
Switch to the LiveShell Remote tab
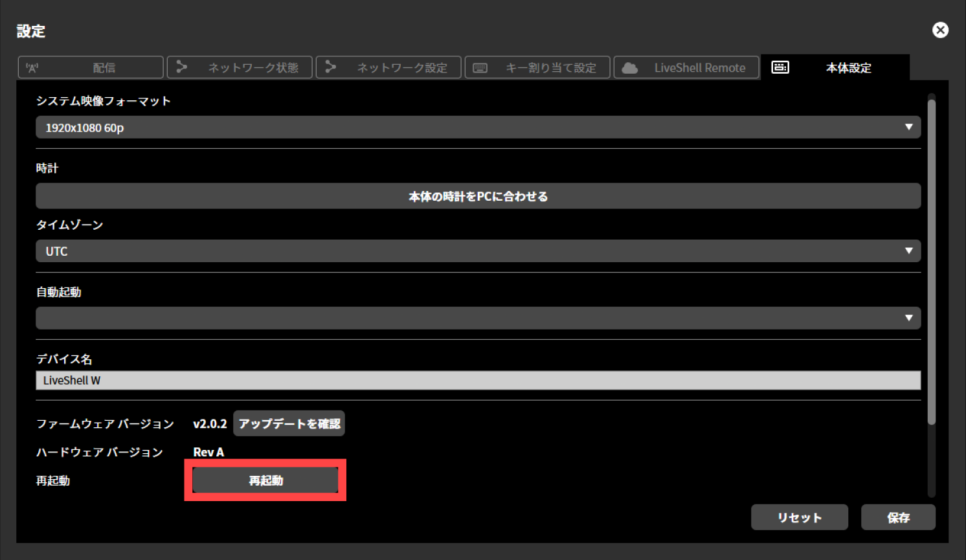pos(686,67)
